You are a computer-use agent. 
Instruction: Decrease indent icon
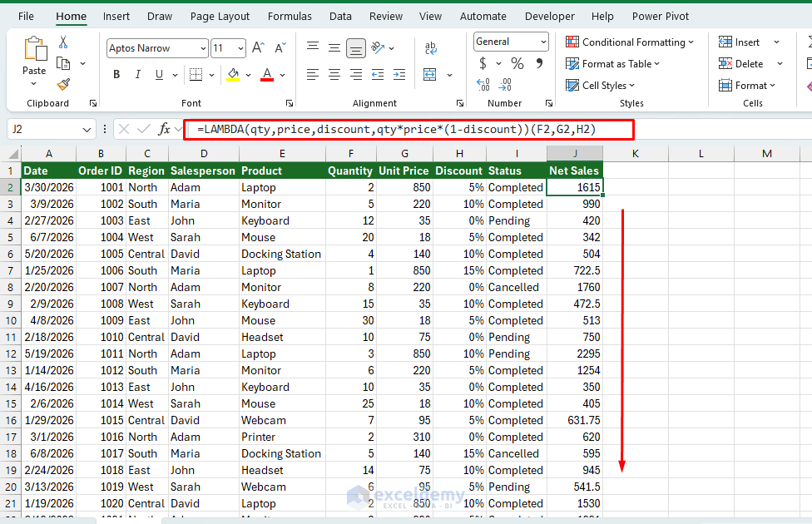coord(378,75)
